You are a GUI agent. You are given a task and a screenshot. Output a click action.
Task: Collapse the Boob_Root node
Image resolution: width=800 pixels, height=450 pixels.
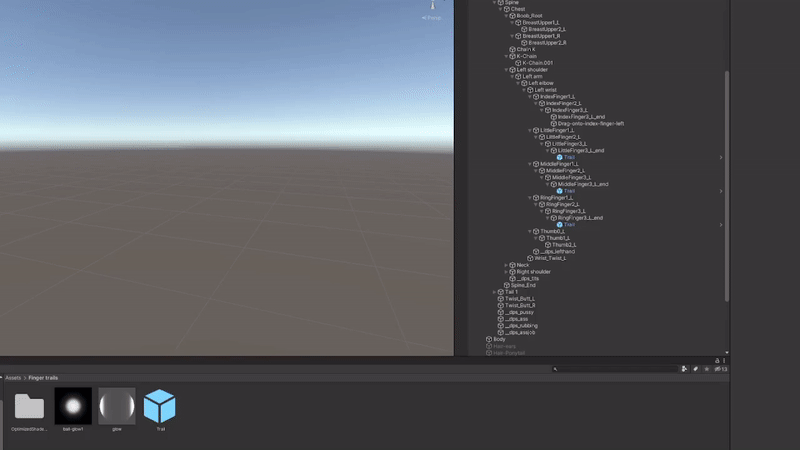coord(506,16)
